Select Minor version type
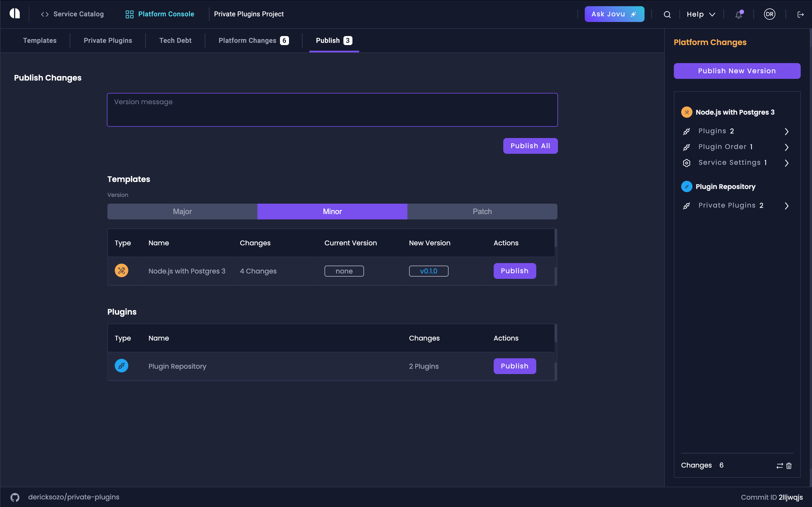812x507 pixels. point(332,212)
